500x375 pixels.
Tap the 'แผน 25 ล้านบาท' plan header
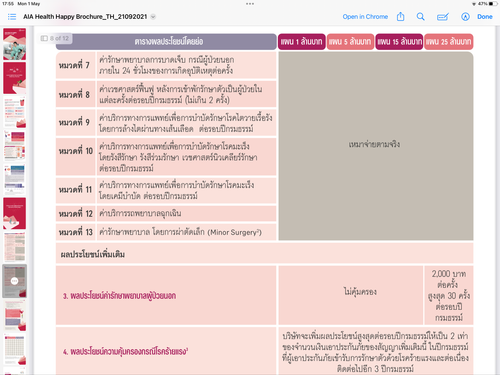(449, 42)
